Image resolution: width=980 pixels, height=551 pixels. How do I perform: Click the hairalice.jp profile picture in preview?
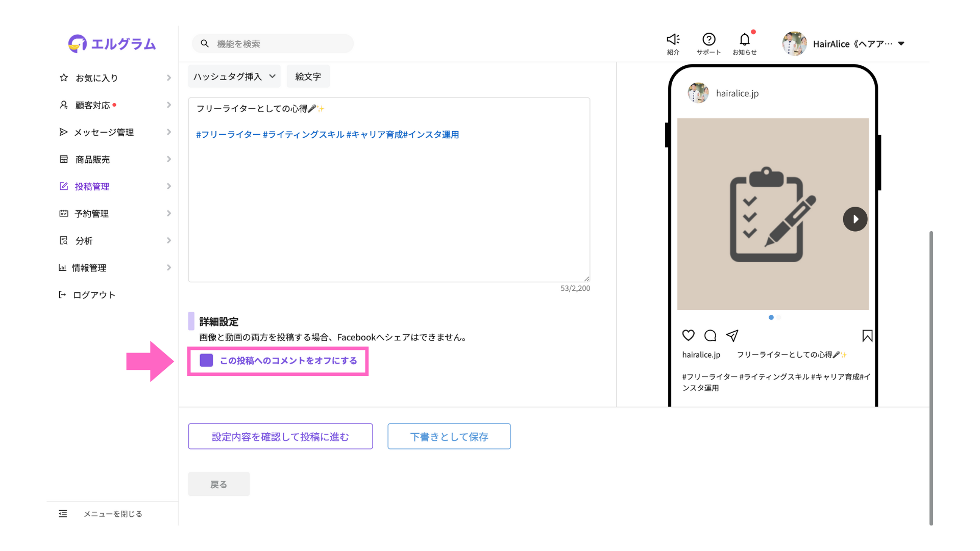[x=698, y=93]
